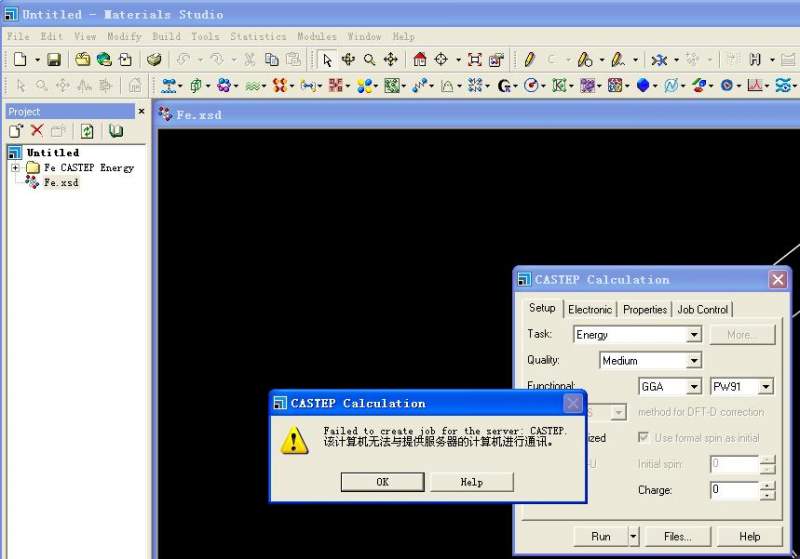Open the Task dropdown showing Energy

(693, 335)
